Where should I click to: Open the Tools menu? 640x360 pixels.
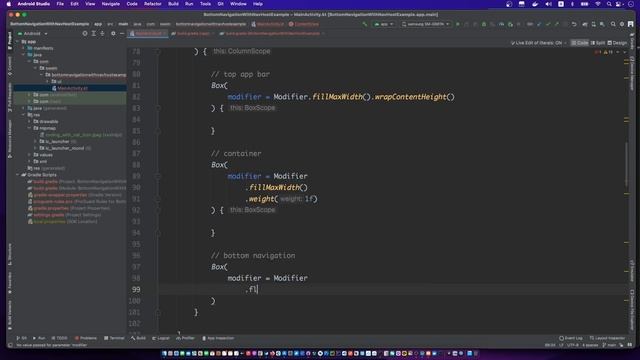pyautogui.click(x=205, y=4)
